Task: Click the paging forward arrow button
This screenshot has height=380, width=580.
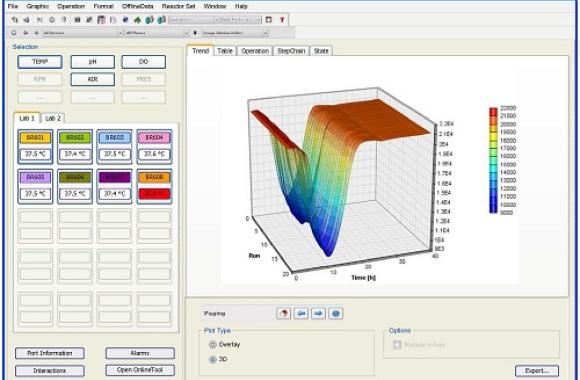Action: tap(318, 313)
